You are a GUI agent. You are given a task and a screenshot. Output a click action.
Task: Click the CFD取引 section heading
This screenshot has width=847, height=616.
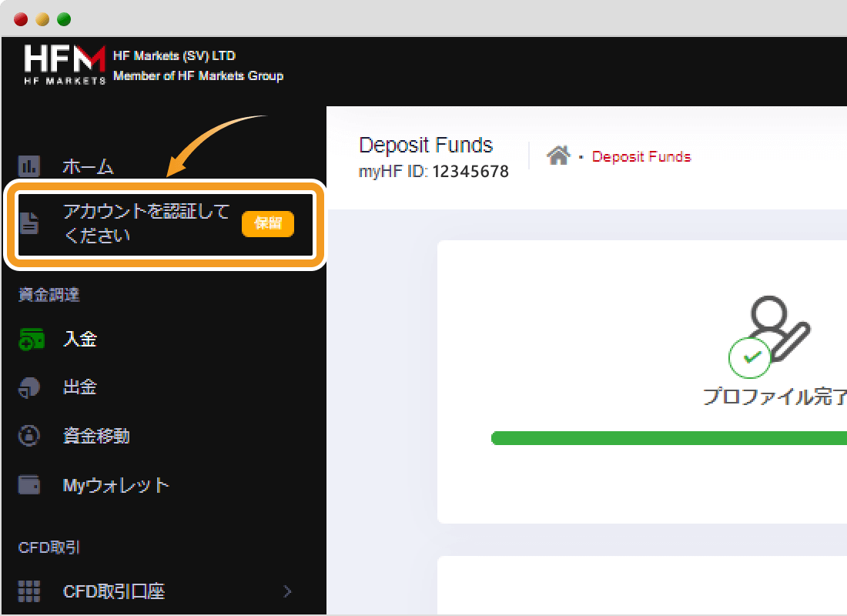[49, 547]
